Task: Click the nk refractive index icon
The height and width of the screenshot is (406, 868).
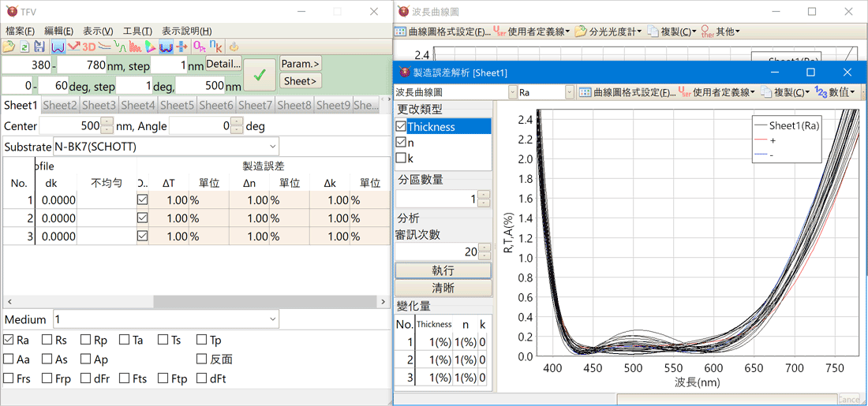Action: coord(215,47)
